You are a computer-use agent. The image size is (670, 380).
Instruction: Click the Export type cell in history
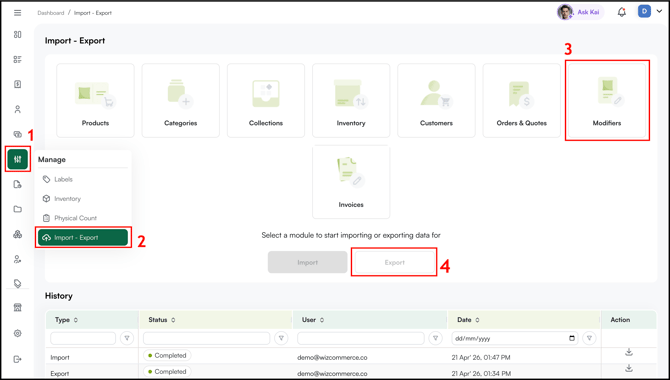[60, 374]
